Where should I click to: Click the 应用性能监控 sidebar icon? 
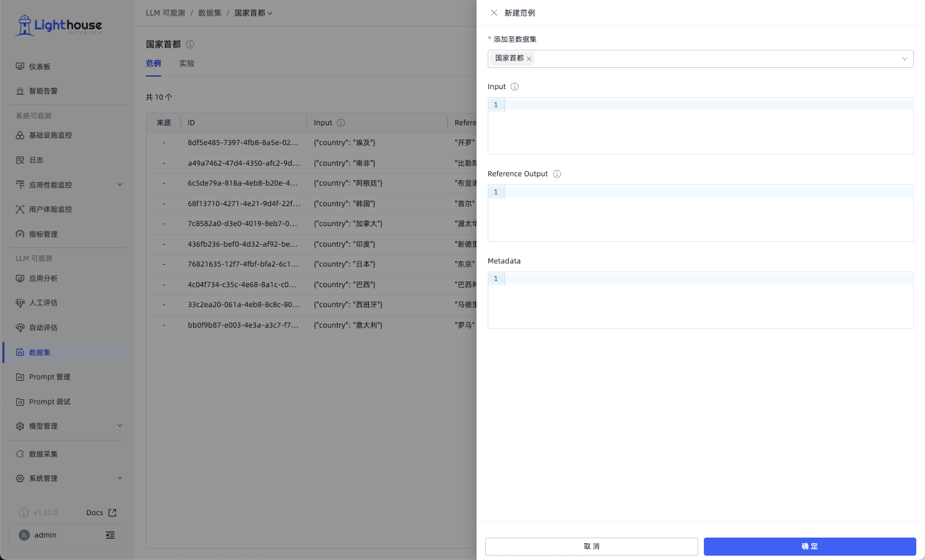click(20, 185)
